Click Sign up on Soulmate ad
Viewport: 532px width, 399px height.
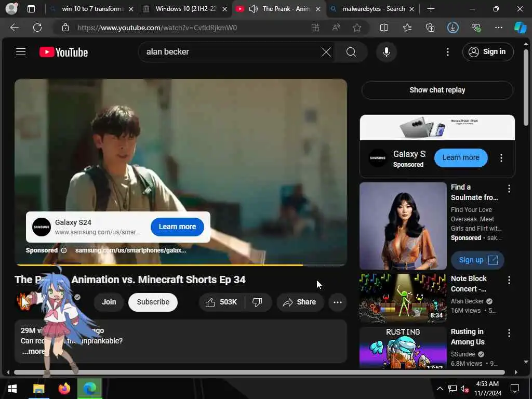point(477,260)
